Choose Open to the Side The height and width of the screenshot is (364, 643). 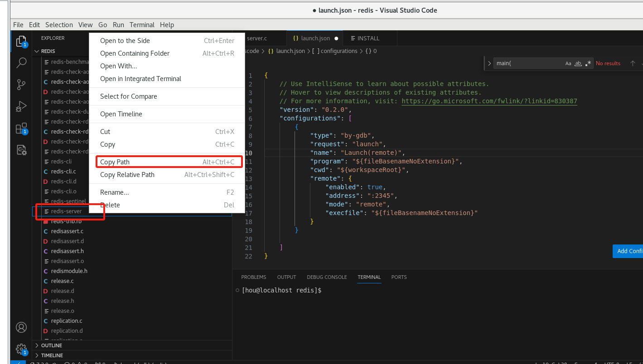167,41
